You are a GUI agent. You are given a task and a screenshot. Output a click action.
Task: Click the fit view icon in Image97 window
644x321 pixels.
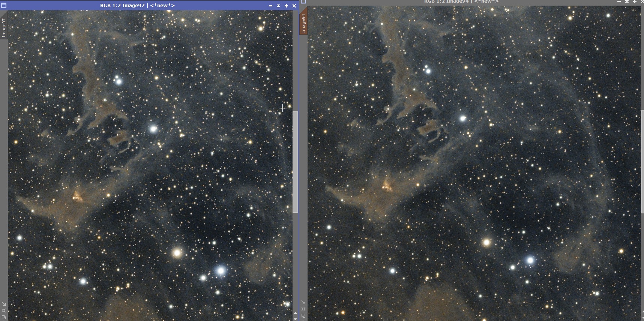[4, 310]
